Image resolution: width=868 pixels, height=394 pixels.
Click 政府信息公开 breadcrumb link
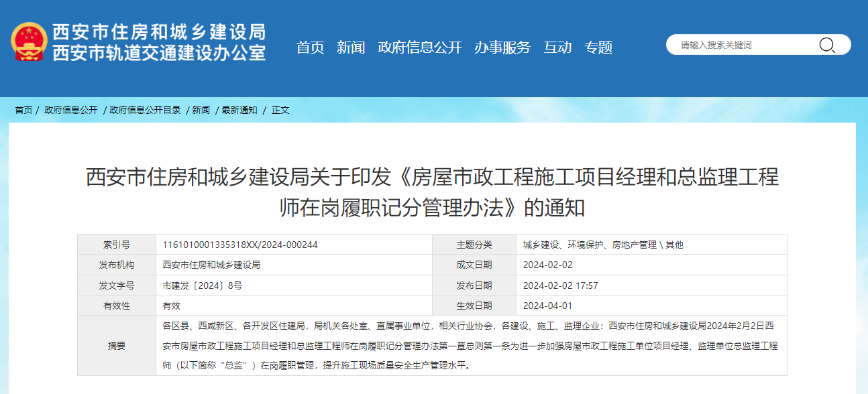tap(70, 110)
